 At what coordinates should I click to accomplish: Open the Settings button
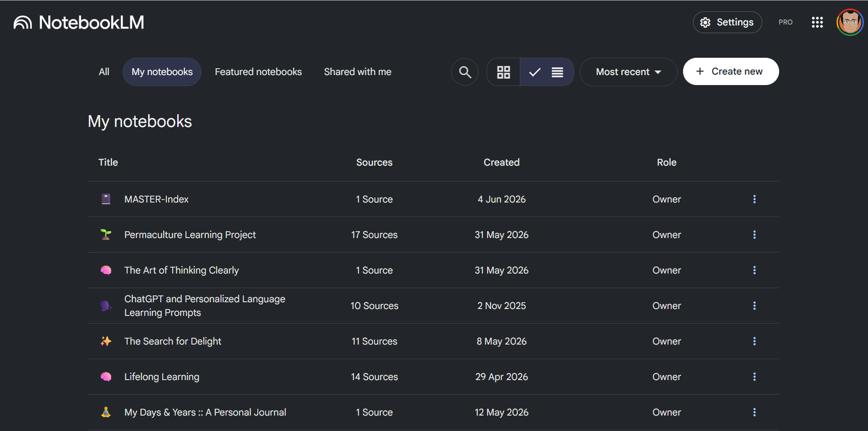[x=727, y=22]
